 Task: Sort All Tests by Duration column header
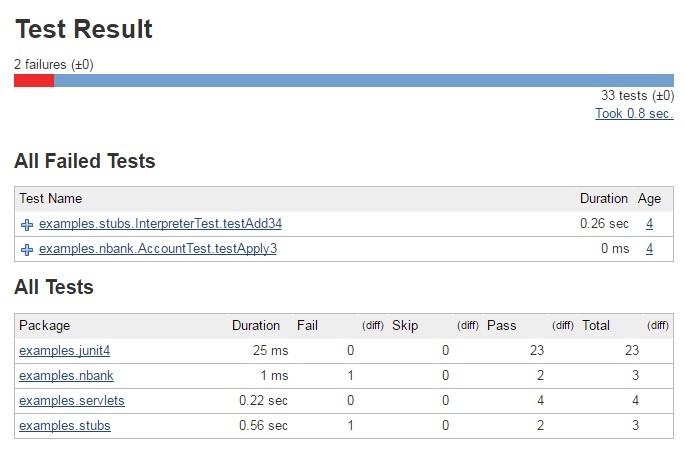[x=256, y=325]
